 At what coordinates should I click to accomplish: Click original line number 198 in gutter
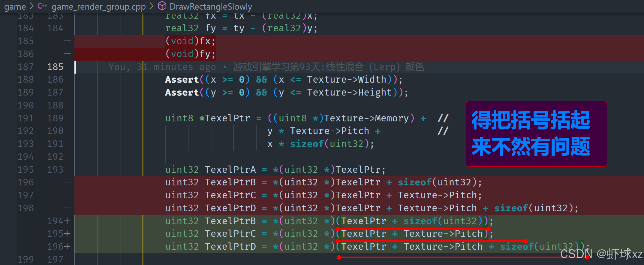[x=26, y=209]
